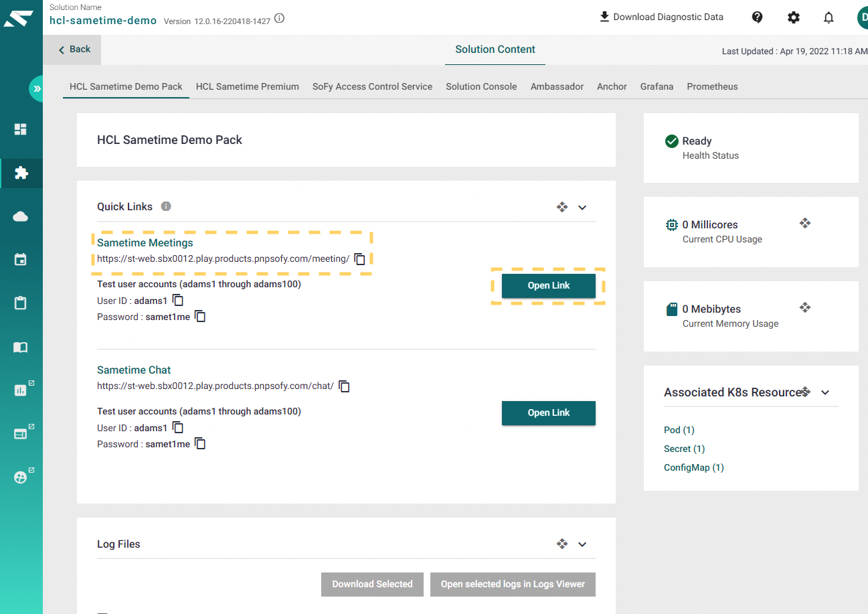Open the settings gear icon

[x=794, y=17]
